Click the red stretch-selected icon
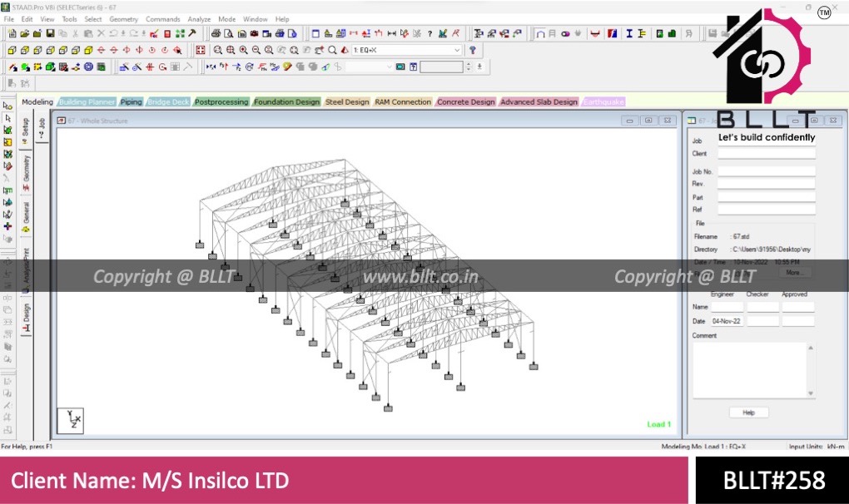The width and height of the screenshot is (849, 504). (150, 67)
